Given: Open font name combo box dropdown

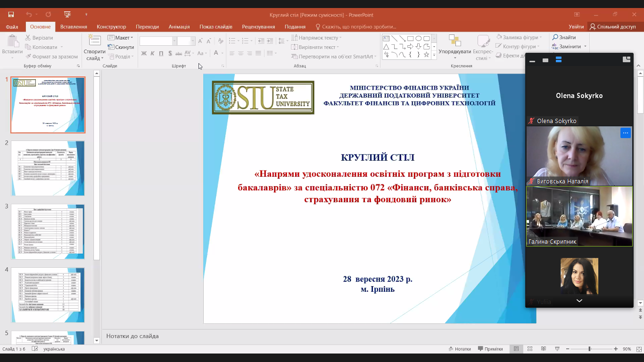Looking at the screenshot, I should click(x=174, y=41).
